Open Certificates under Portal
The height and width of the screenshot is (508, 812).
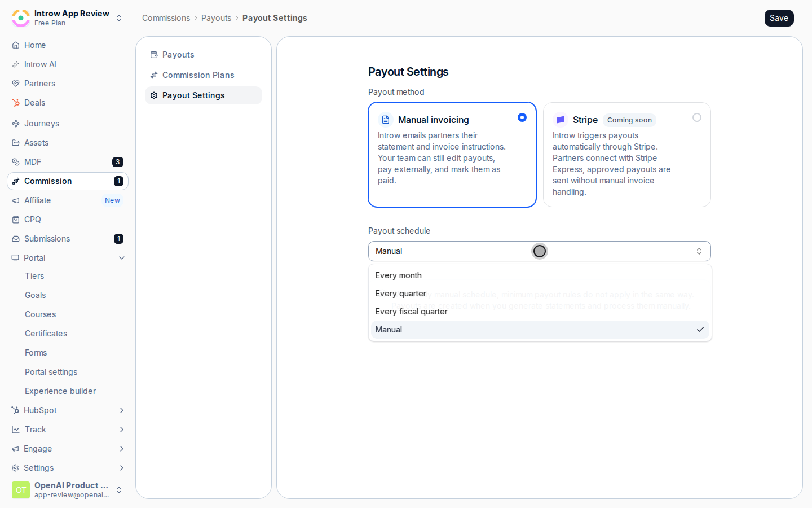pyautogui.click(x=46, y=334)
